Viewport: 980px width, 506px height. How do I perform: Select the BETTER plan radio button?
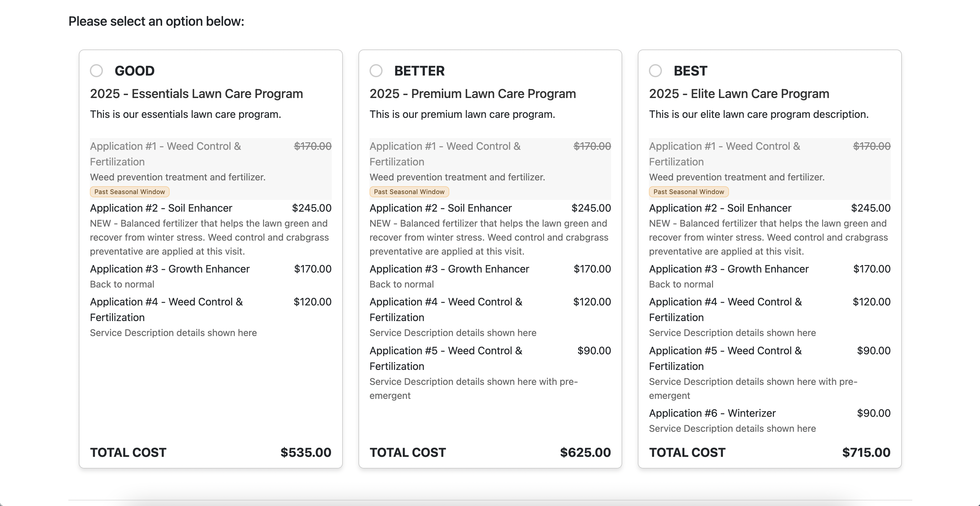coord(376,71)
